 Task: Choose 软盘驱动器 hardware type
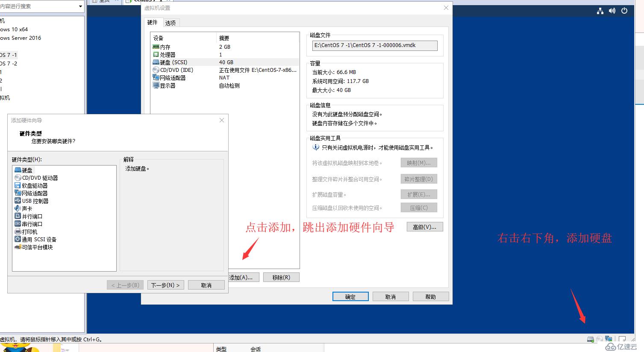(x=31, y=186)
